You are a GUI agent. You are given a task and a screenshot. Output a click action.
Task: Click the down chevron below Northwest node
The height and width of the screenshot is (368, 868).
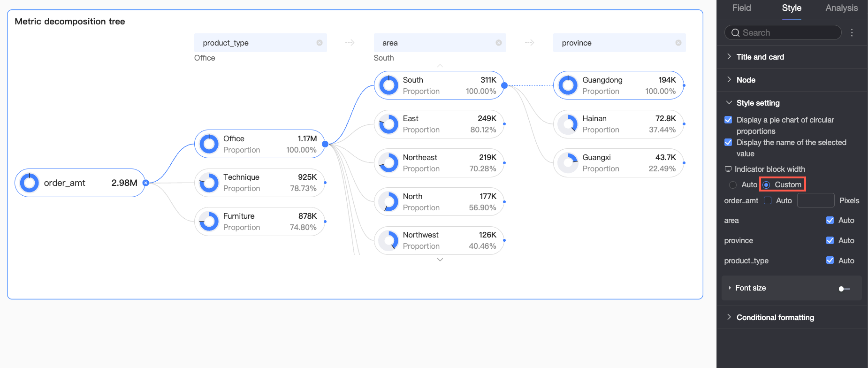coord(440,260)
